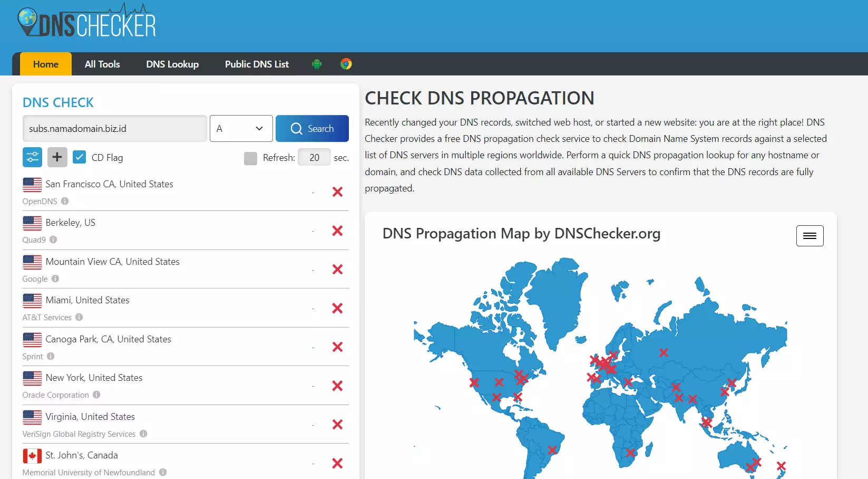Go to the Home tab
This screenshot has height=479, width=868.
(x=46, y=64)
